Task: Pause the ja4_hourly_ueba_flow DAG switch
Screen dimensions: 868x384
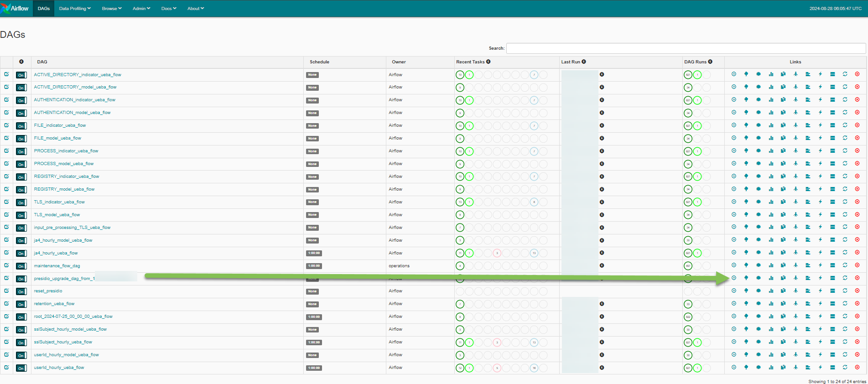Action: (x=21, y=254)
